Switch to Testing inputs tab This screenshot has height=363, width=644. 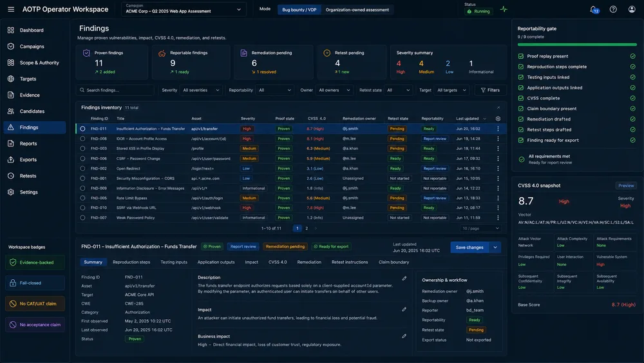point(174,262)
